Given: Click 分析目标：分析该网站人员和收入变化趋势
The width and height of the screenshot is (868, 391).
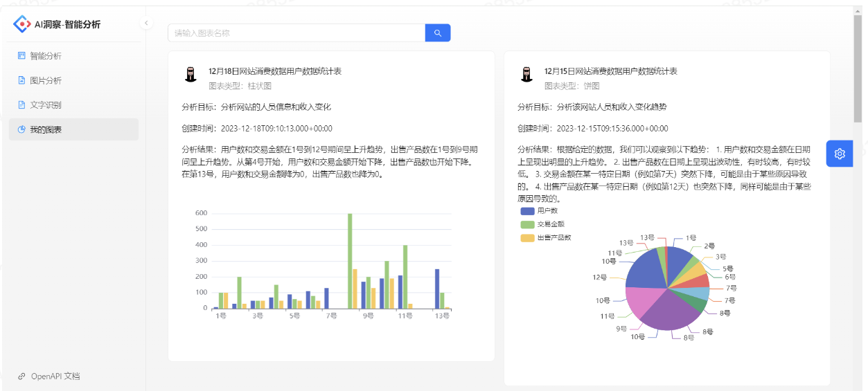Looking at the screenshot, I should 592,107.
